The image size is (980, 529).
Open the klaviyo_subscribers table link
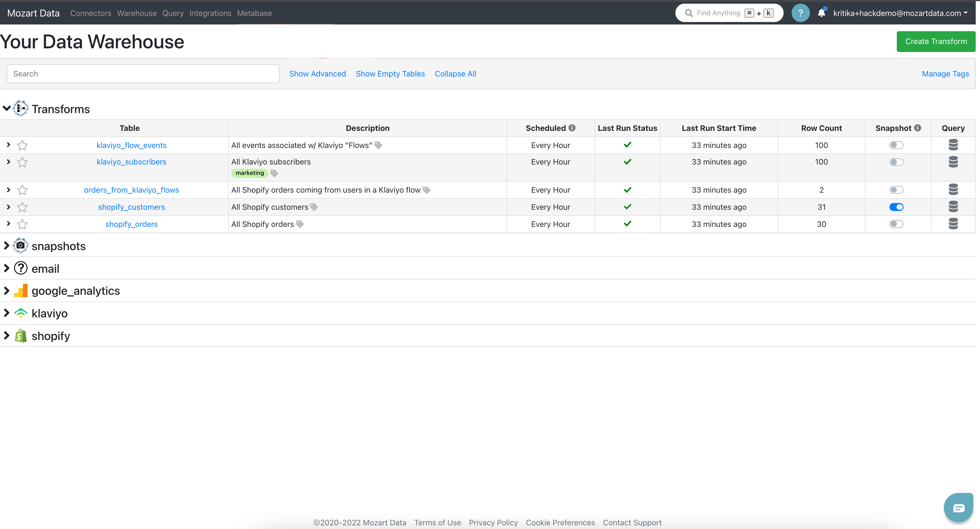131,162
